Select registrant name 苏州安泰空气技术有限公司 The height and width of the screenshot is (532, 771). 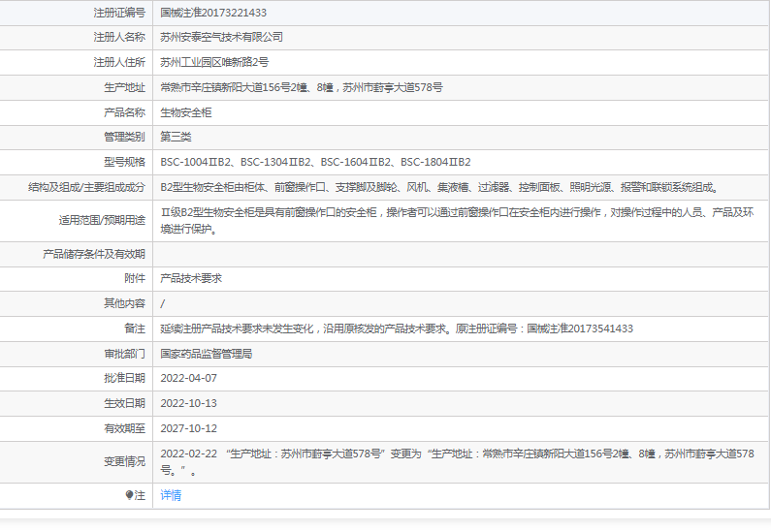[x=222, y=38]
